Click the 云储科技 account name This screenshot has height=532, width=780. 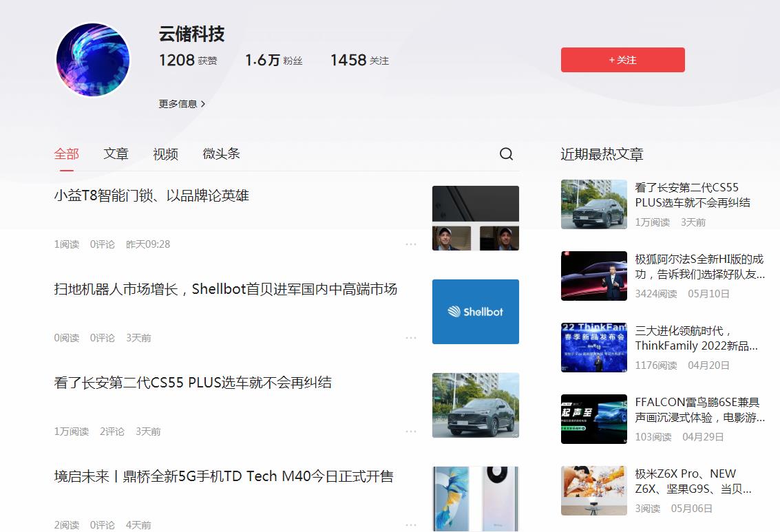[x=191, y=34]
